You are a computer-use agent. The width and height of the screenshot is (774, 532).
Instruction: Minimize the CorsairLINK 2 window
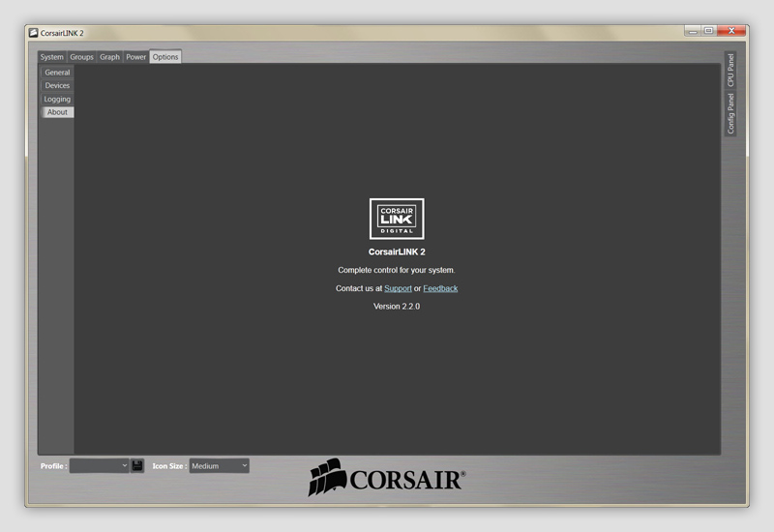tap(693, 31)
